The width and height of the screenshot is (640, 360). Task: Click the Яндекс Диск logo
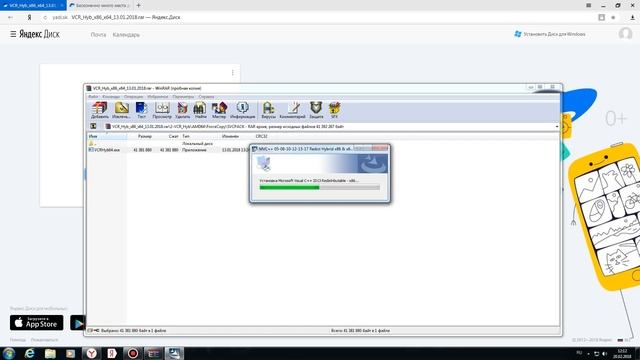pos(40,34)
